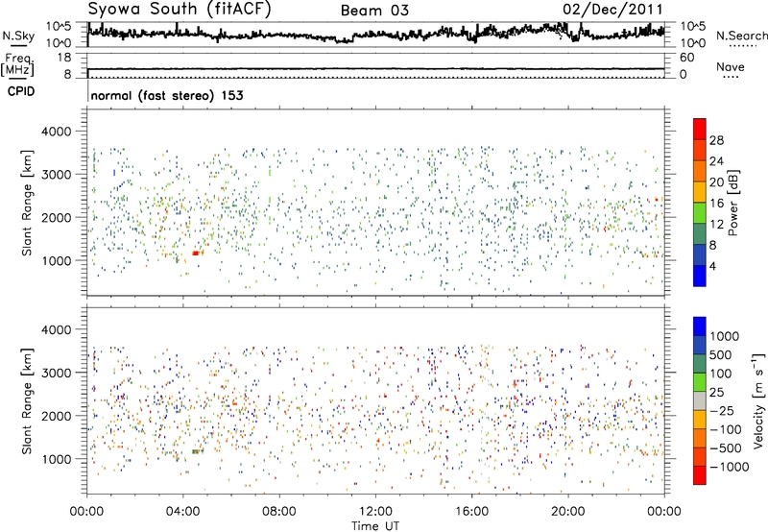
Task: Click the '08:00' time tick label
Action: (279, 512)
